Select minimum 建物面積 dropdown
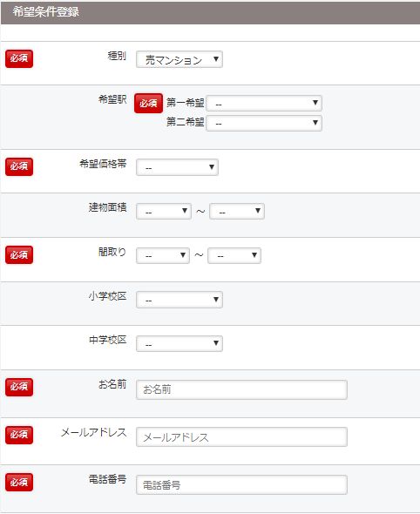Screen dimensions: 420x514 click(164, 211)
